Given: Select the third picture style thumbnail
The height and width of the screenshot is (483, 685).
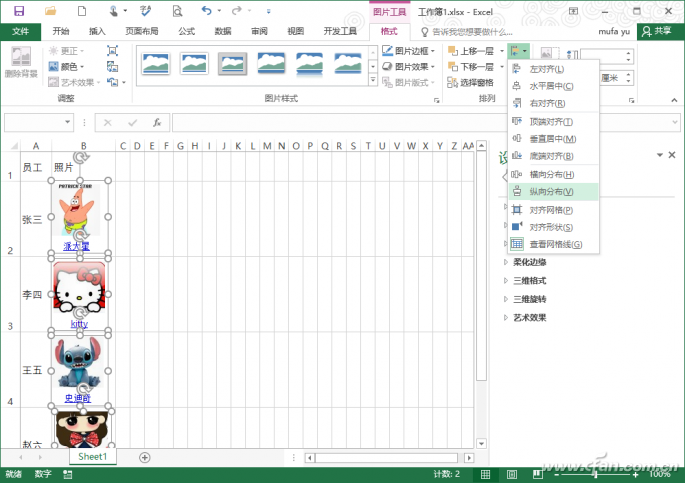Looking at the screenshot, I should pos(232,64).
